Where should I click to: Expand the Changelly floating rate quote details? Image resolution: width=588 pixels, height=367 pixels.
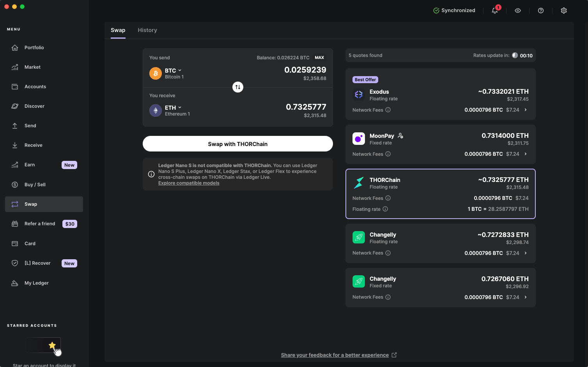526,253
